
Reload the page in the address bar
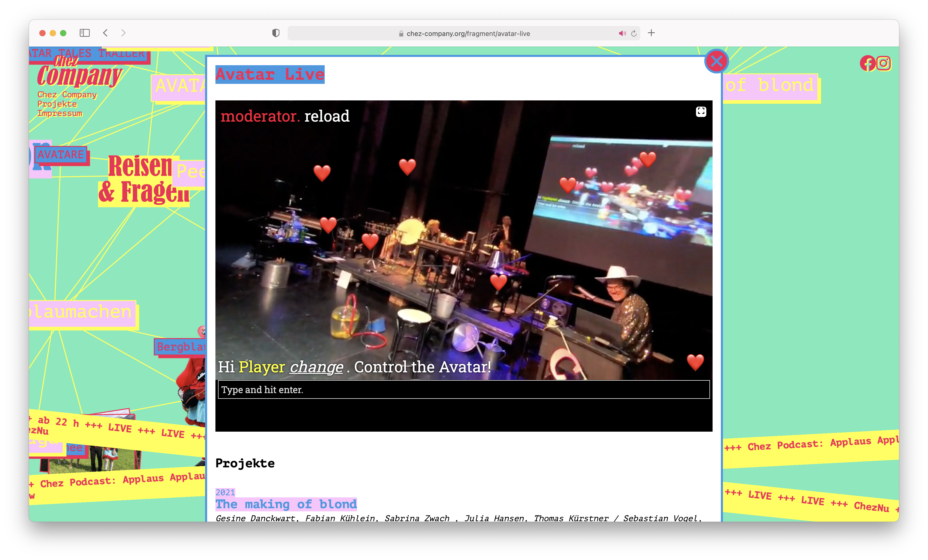pyautogui.click(x=634, y=33)
